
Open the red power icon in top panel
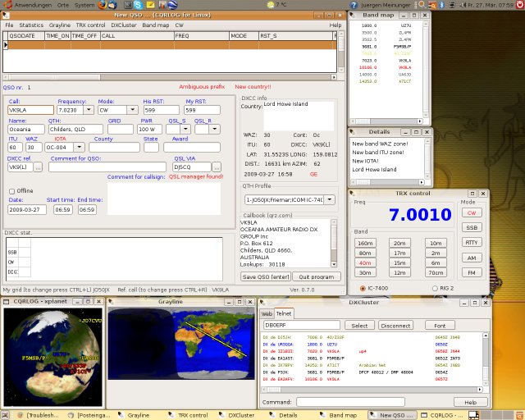(x=521, y=5)
